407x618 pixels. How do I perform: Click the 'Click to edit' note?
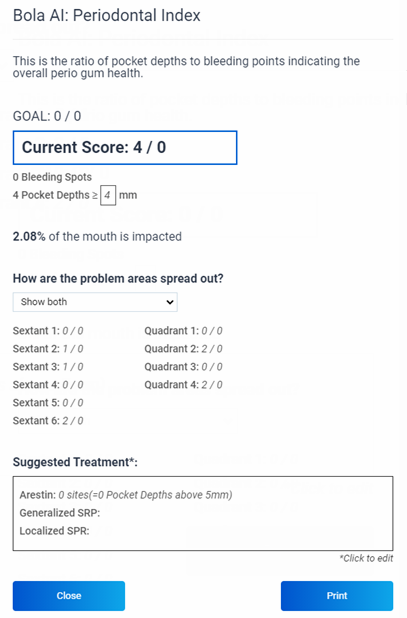click(366, 558)
